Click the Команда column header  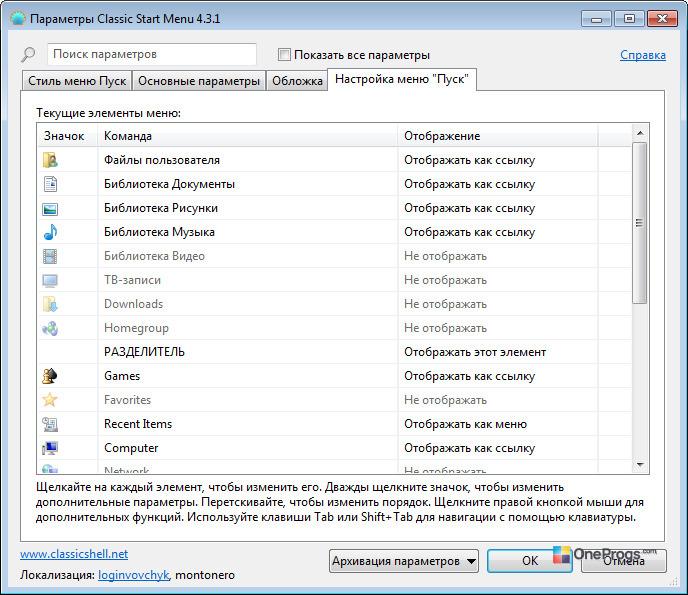point(248,136)
